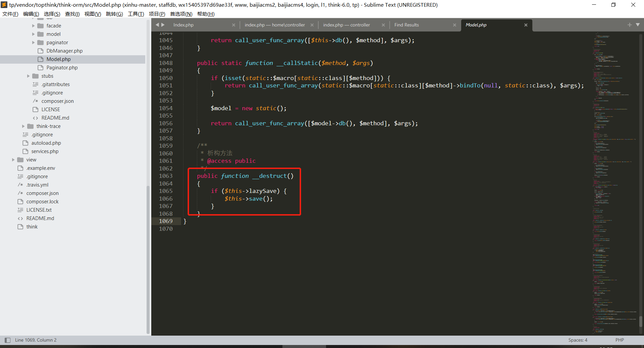Expand the think-trace folder arrow
This screenshot has width=644, height=348.
tap(23, 126)
